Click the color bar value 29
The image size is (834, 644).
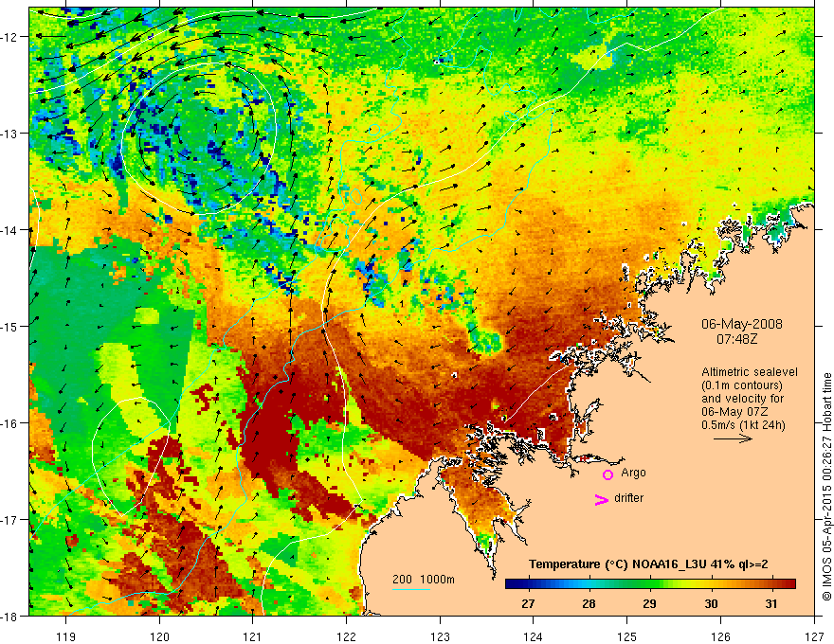tap(649, 603)
